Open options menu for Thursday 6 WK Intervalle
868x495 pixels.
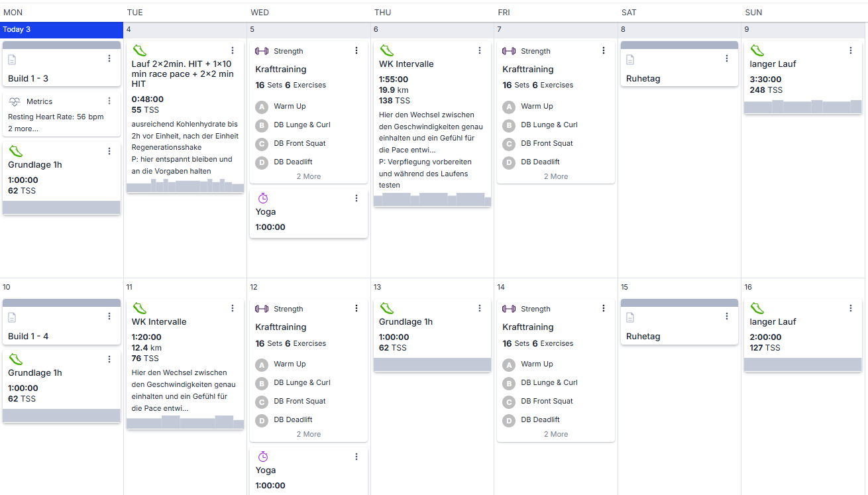click(480, 50)
